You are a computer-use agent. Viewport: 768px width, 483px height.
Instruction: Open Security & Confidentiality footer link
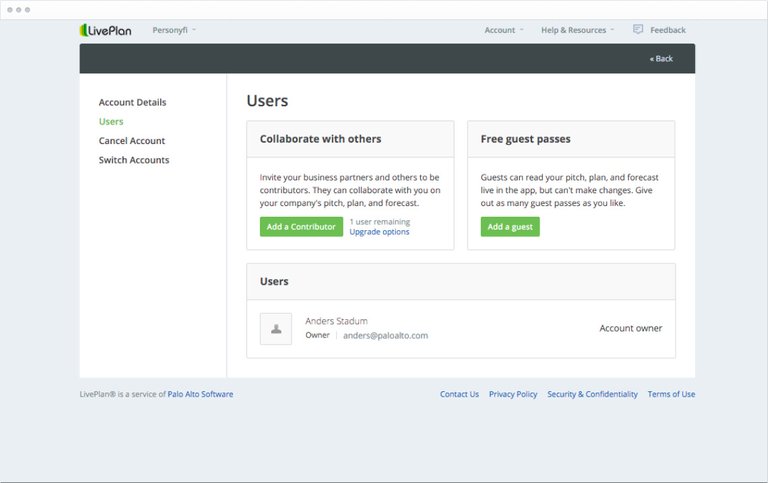pos(592,394)
